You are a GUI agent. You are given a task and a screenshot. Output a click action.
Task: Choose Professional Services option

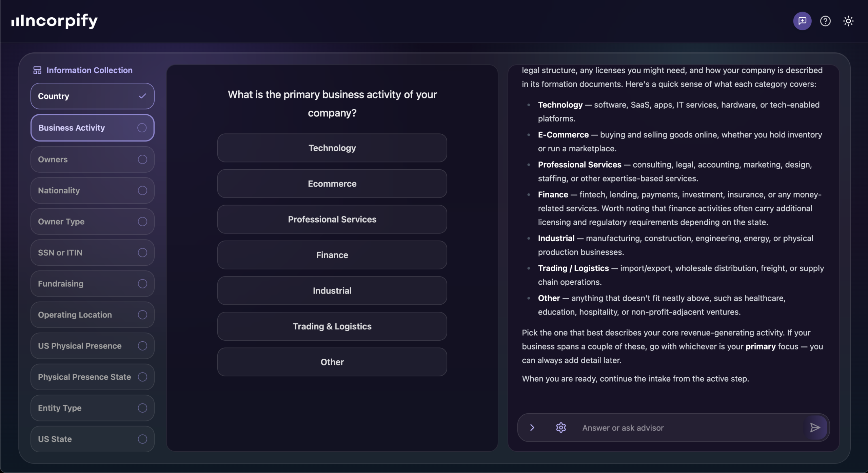(332, 219)
